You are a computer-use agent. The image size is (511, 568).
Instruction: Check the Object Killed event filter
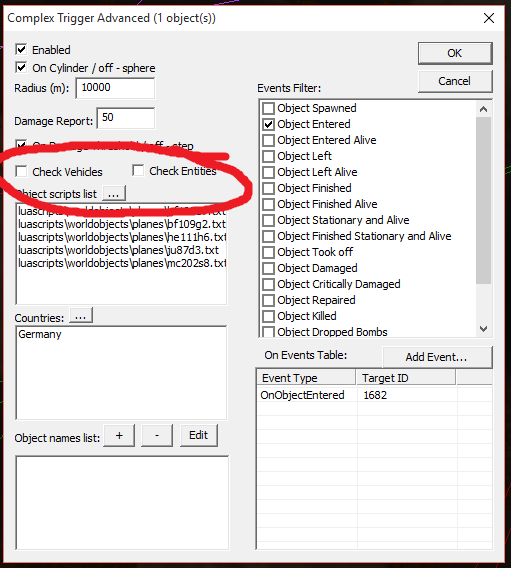(268, 316)
